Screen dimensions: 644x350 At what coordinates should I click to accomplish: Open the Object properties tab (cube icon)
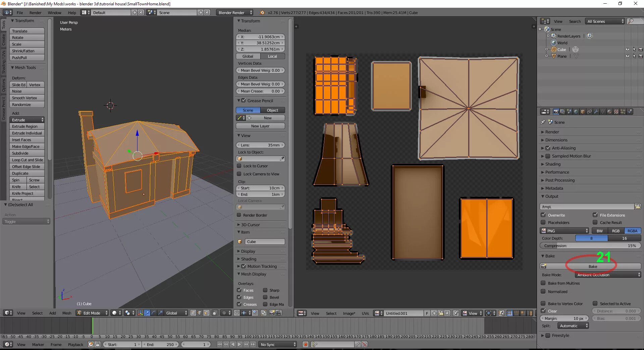pyautogui.click(x=583, y=112)
